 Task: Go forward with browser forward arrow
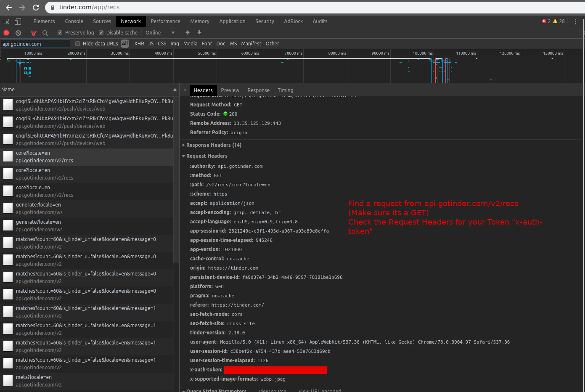[x=22, y=7]
